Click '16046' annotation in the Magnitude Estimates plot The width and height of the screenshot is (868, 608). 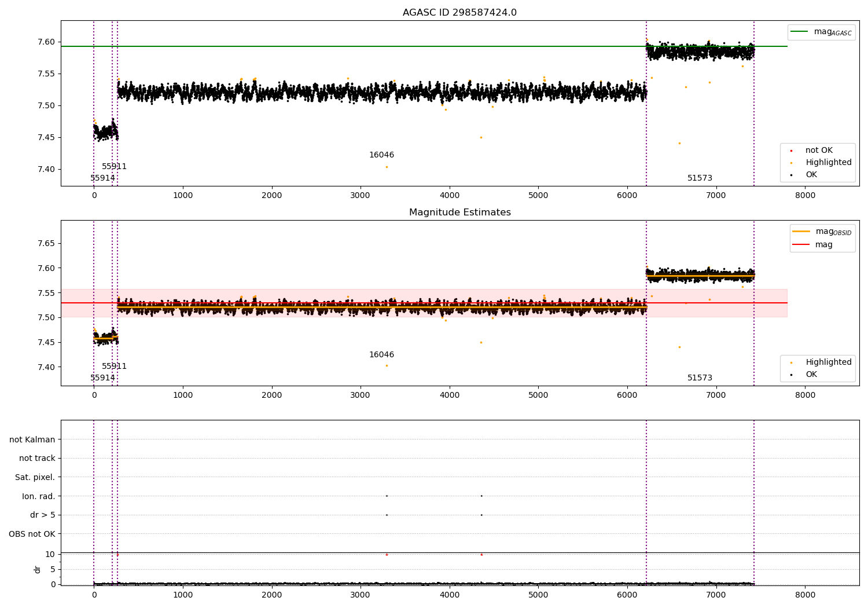(381, 355)
